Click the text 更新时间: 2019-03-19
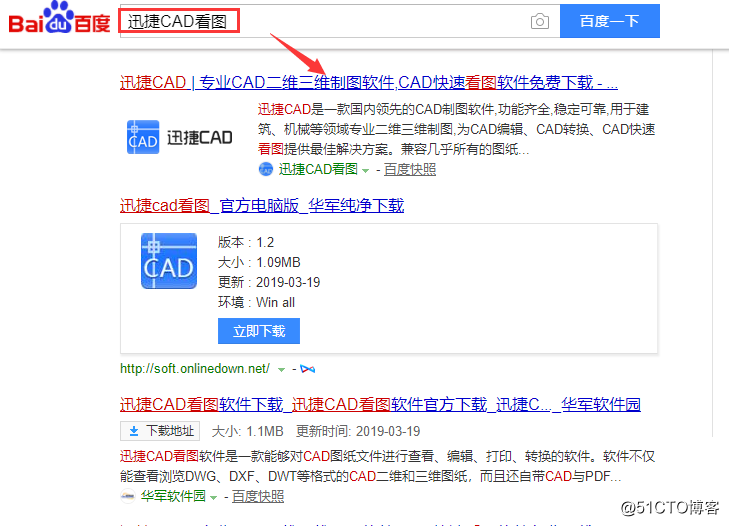 (x=358, y=431)
